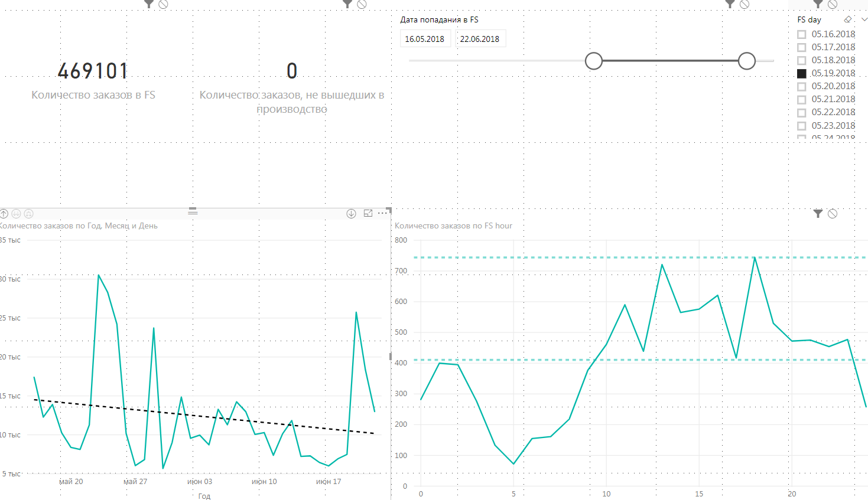Viewport: 868px width, 500px height.
Task: Click the 'июн 10' axis label
Action: coord(264,482)
